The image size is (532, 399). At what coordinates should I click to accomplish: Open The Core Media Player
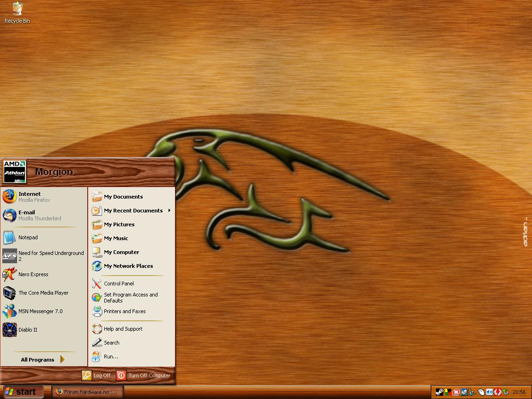click(x=44, y=293)
